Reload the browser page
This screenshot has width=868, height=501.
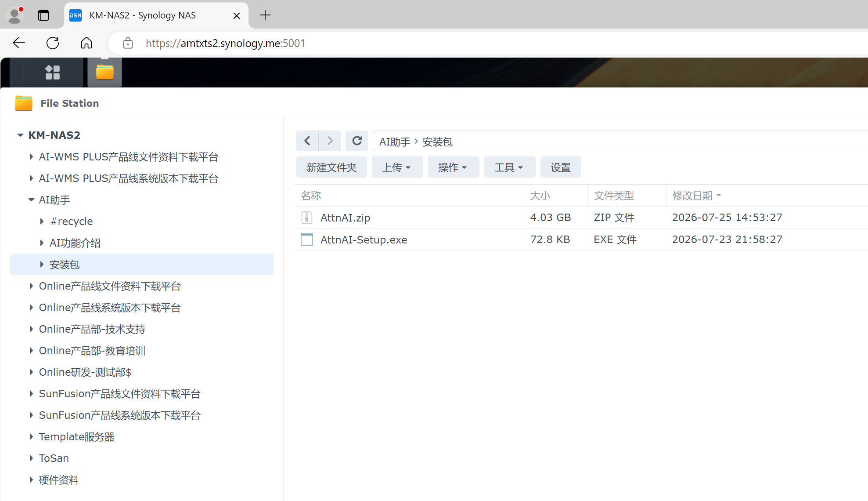click(x=53, y=43)
